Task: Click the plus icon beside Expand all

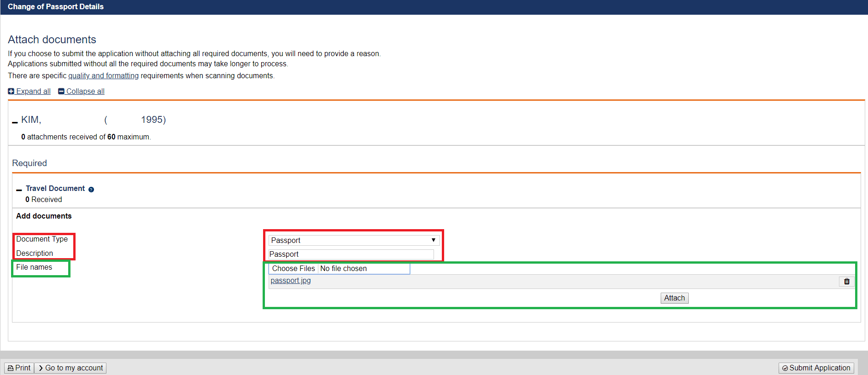Action: click(x=11, y=91)
